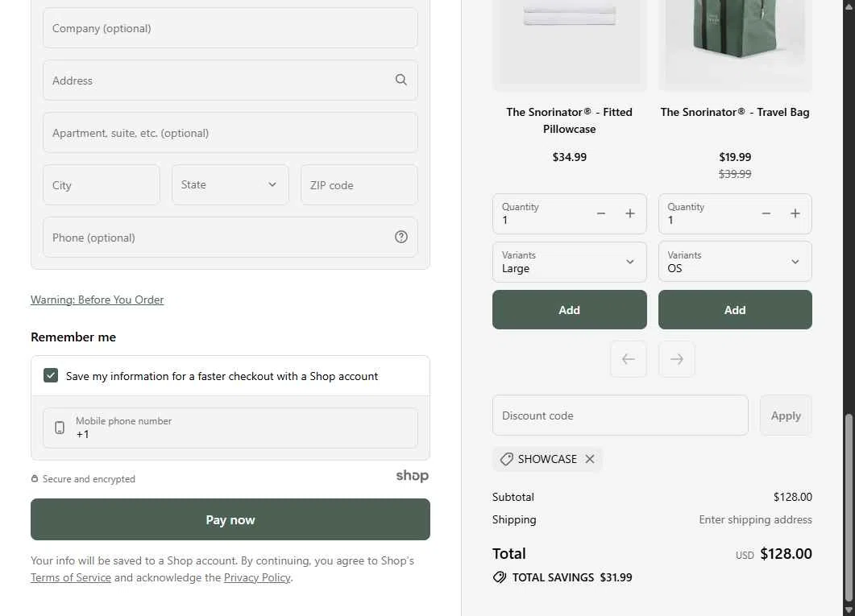Screen dimensions: 855x616
Task: Click the phone field help question icon
Action: click(401, 237)
